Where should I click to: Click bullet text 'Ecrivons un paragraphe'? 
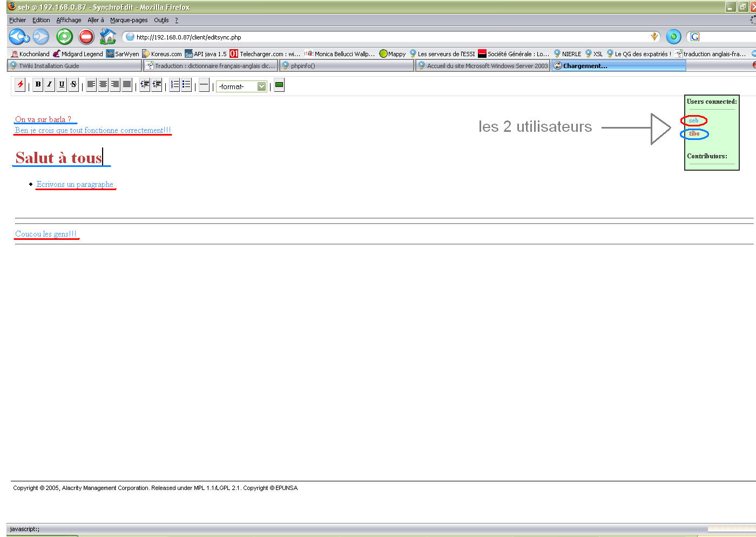(75, 184)
